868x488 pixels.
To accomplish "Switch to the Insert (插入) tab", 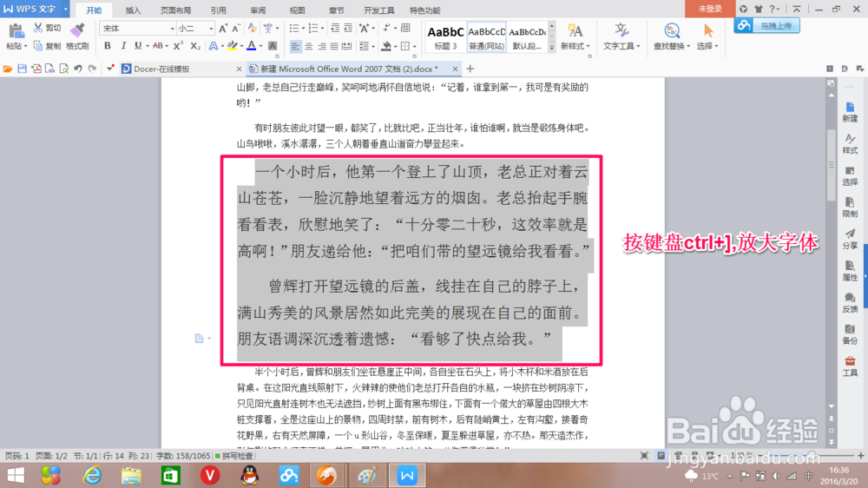I will (x=133, y=10).
